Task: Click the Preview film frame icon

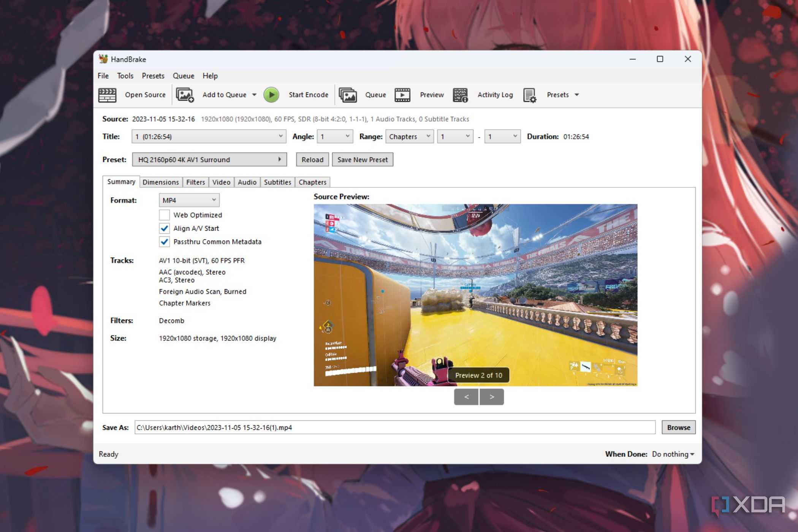Action: click(x=402, y=95)
